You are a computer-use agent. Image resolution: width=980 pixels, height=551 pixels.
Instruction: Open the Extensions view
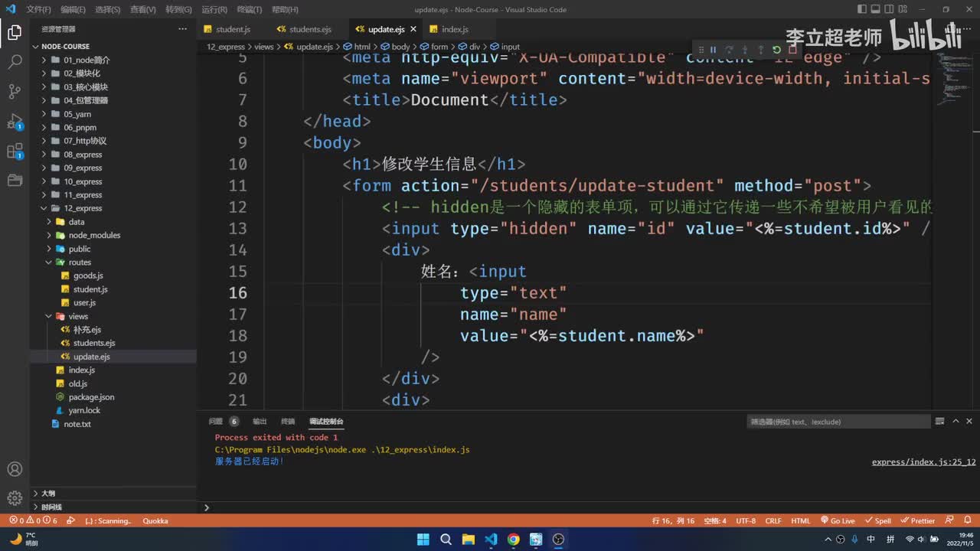click(15, 152)
